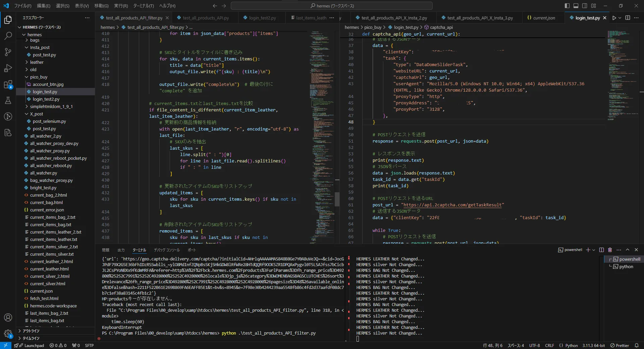This screenshot has height=349, width=644.
Task: Toggle the secondary sidebar layout button
Action: click(585, 6)
